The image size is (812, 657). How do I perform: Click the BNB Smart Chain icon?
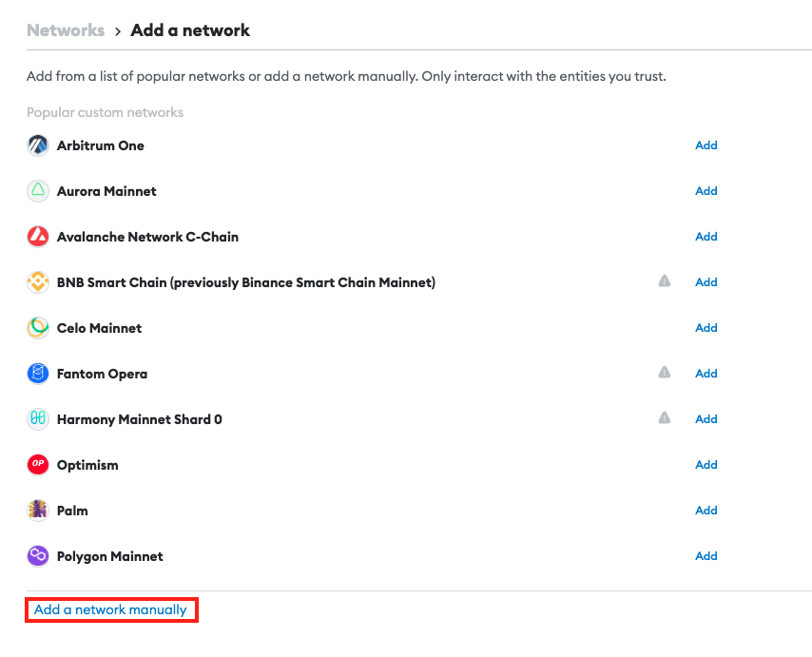[37, 282]
